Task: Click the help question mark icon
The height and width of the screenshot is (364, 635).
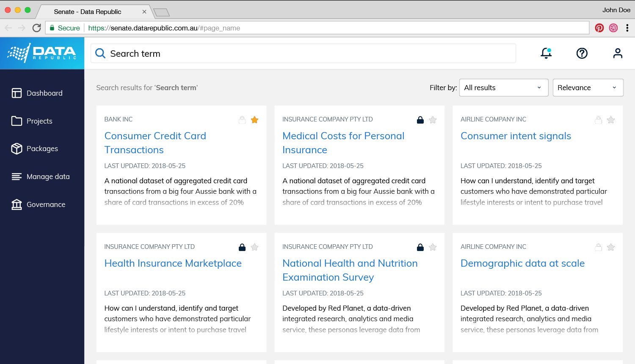Action: [x=582, y=53]
